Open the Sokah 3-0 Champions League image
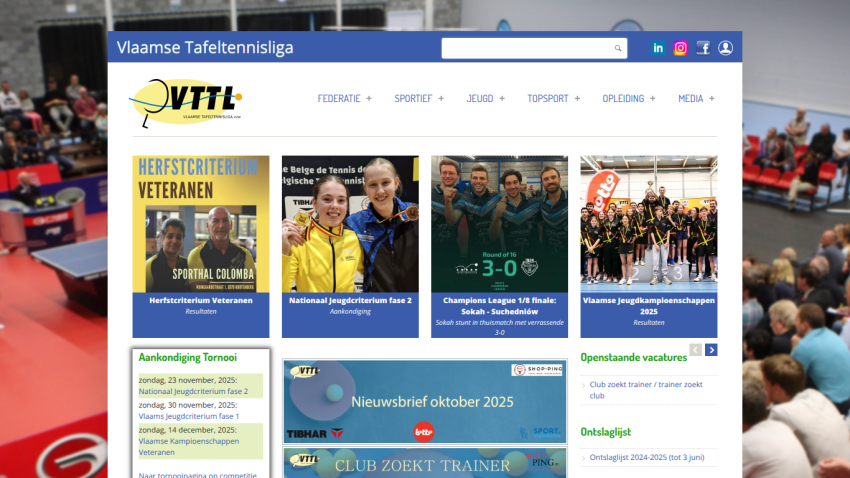The height and width of the screenshot is (478, 850). click(x=499, y=224)
